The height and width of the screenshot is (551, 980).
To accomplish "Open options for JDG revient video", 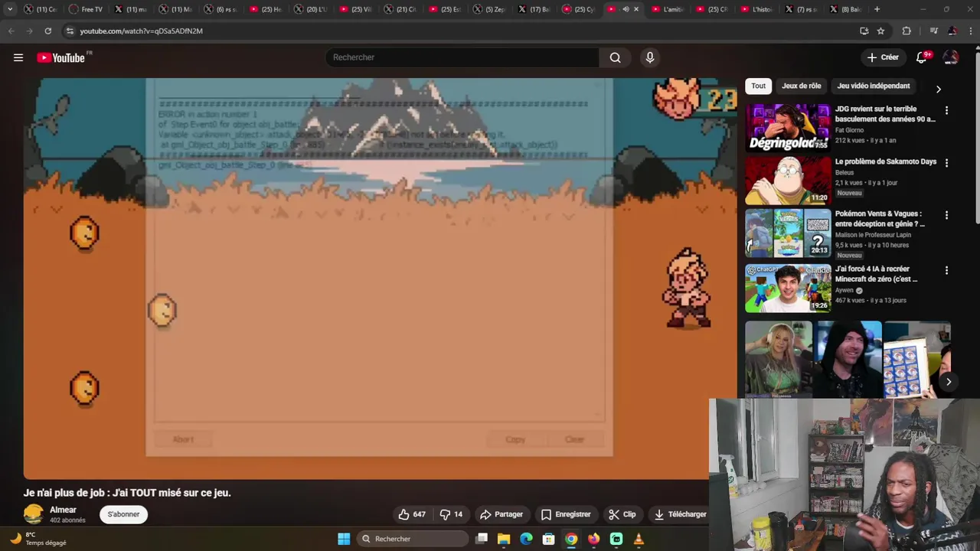I will tap(946, 110).
